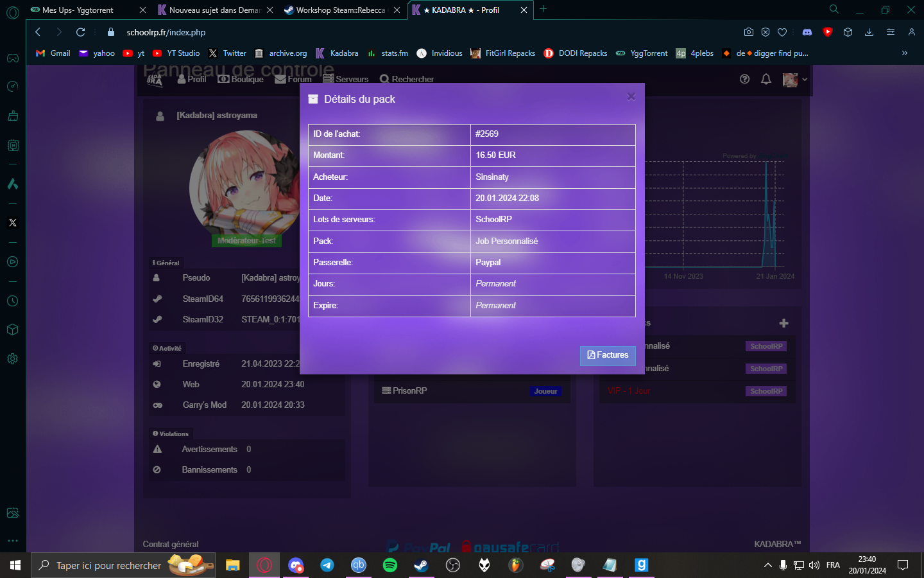Open Easy Setup sliders icon
Screen dimensions: 924x578
(891, 32)
